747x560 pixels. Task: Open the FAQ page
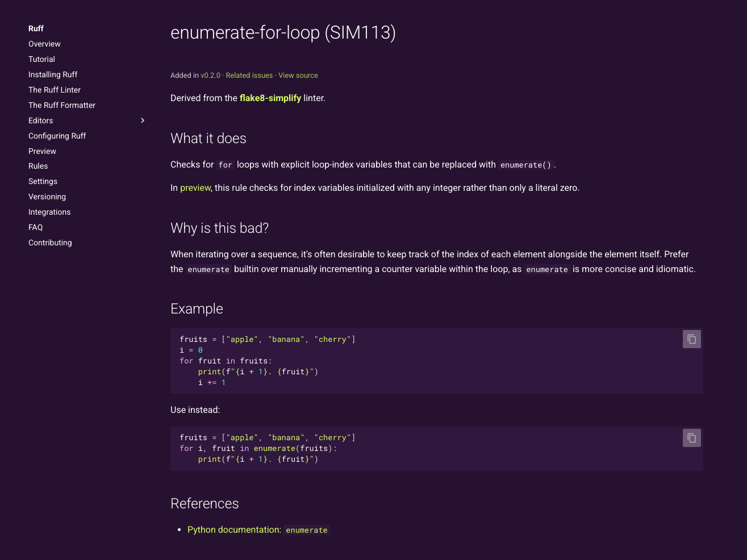click(x=35, y=227)
